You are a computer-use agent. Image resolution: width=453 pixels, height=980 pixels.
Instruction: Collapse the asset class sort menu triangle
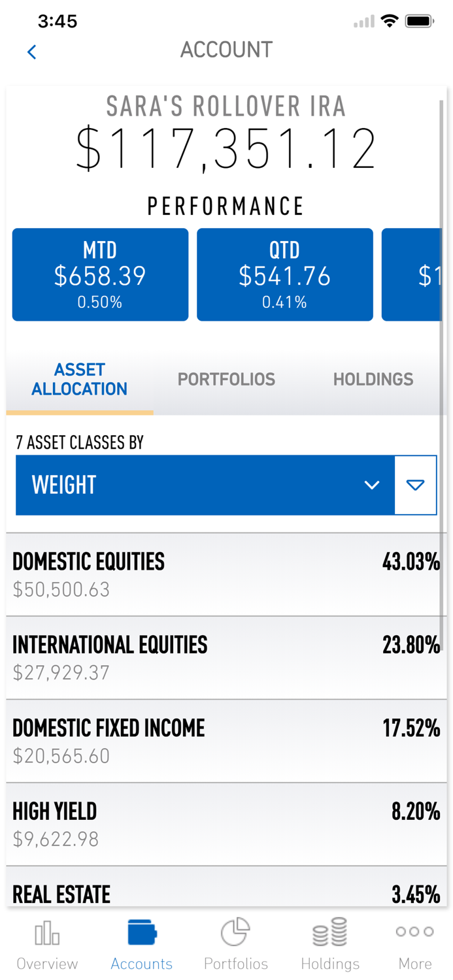[x=416, y=485]
